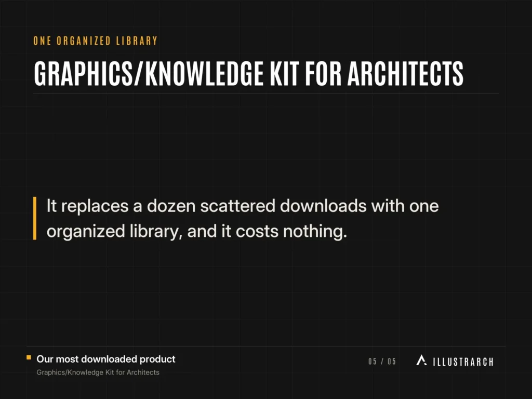Click the Illustrarch logo icon
532x399 pixels.
(421, 361)
